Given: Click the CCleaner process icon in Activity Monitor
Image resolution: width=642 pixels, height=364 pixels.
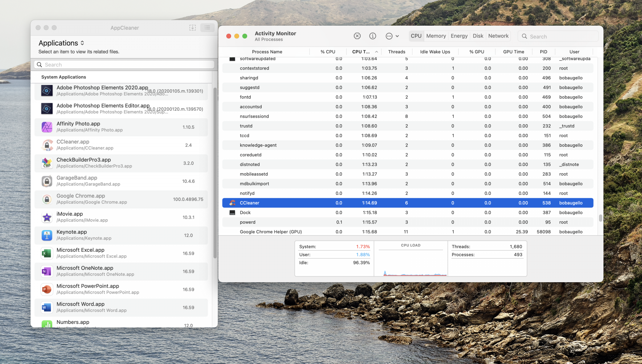Looking at the screenshot, I should 232,203.
